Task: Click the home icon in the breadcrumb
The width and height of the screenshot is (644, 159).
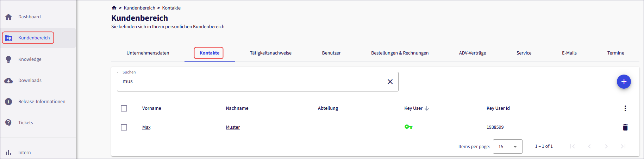Action: pos(114,8)
